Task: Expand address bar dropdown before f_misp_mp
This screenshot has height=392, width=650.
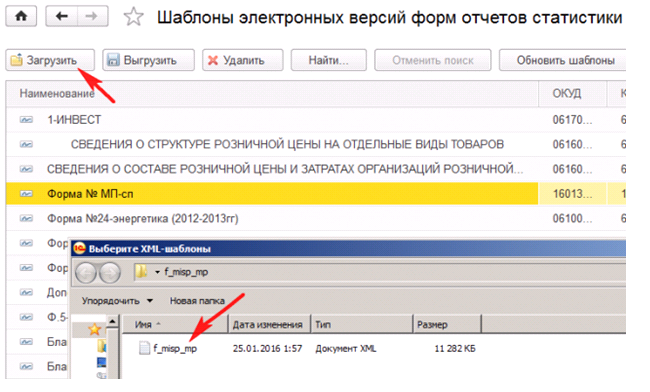Action: coord(157,272)
